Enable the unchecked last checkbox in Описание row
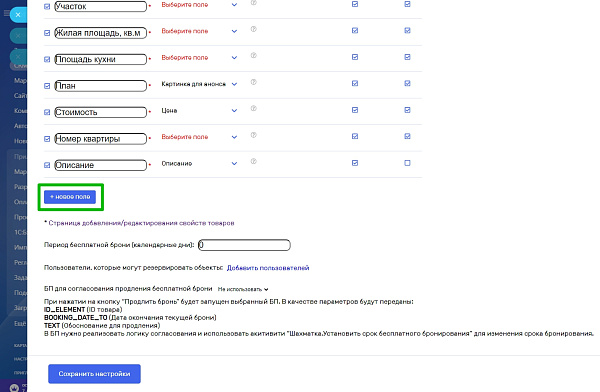Image resolution: width=600 pixels, height=392 pixels. coord(407,163)
